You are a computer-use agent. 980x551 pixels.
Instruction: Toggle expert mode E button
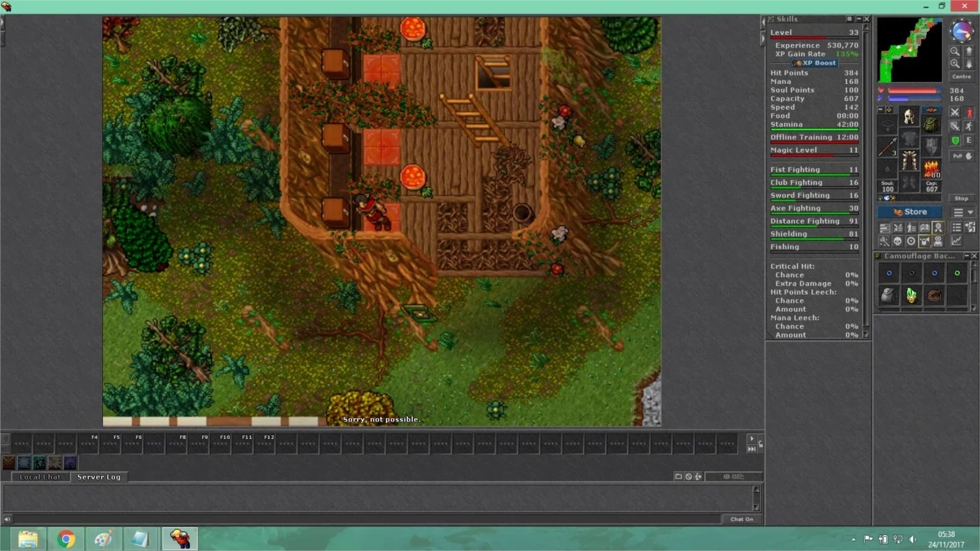(969, 141)
